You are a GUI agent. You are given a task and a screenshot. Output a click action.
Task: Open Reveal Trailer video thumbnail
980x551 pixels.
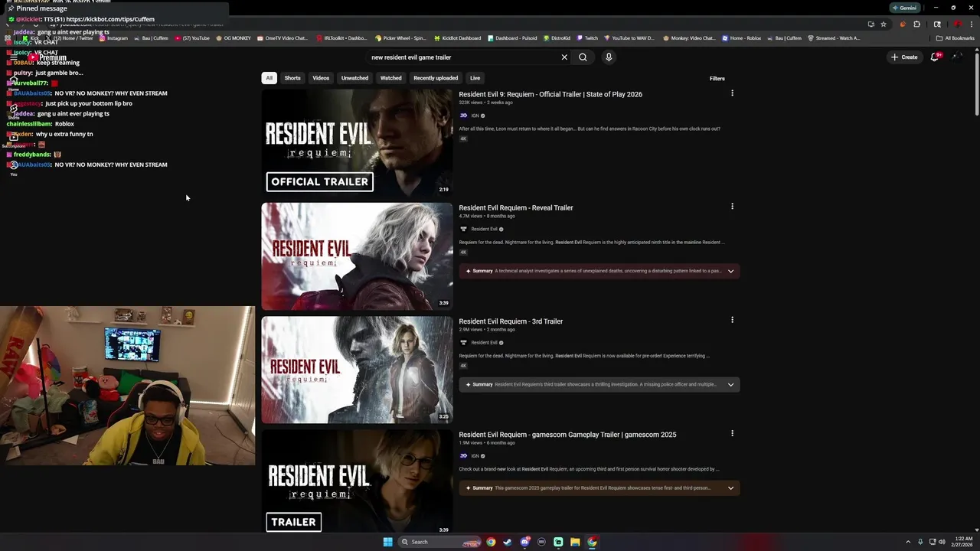coord(357,256)
